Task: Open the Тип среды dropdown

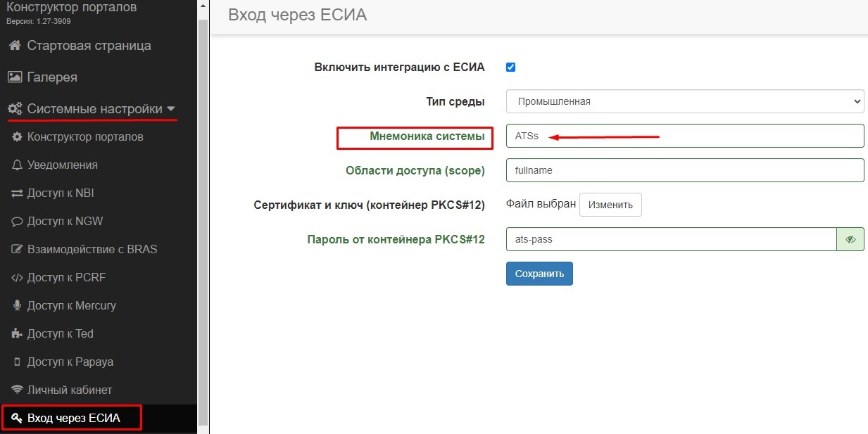Action: click(684, 101)
